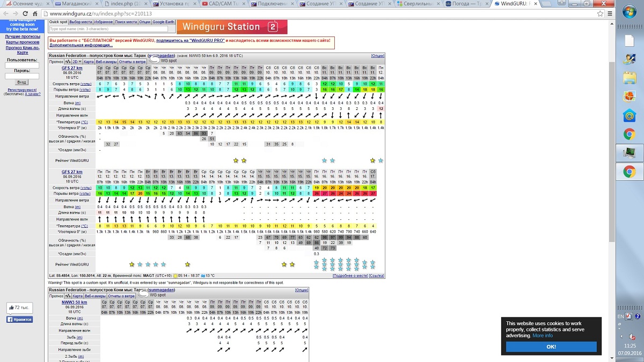Open 'Карты прогнозов' link in left sidebar

[x=22, y=42]
